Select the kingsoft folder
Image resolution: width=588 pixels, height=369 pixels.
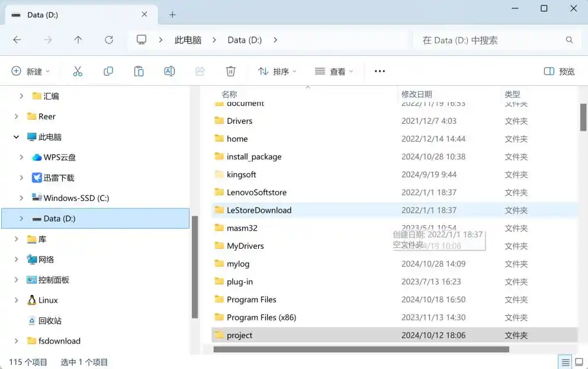(x=241, y=174)
